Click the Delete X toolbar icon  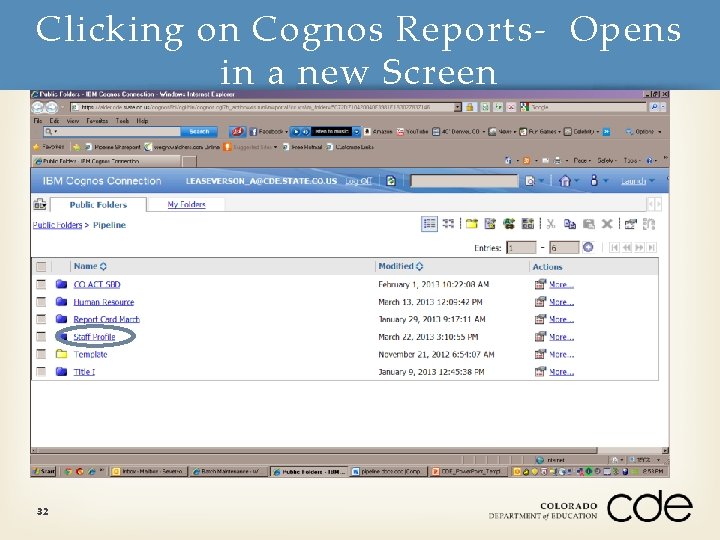click(607, 224)
